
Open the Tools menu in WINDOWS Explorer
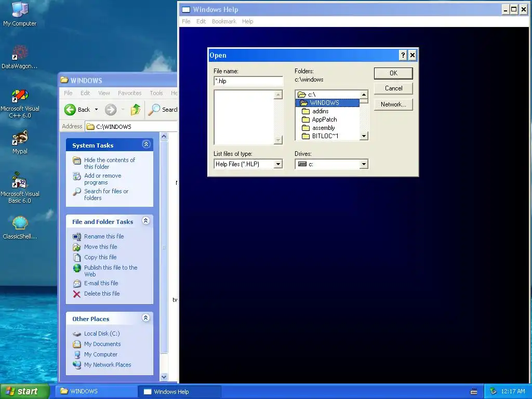coord(156,93)
